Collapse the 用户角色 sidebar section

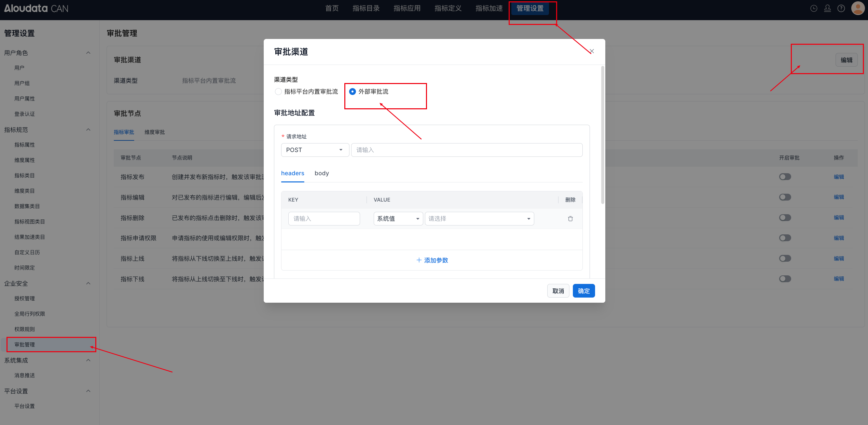(88, 53)
